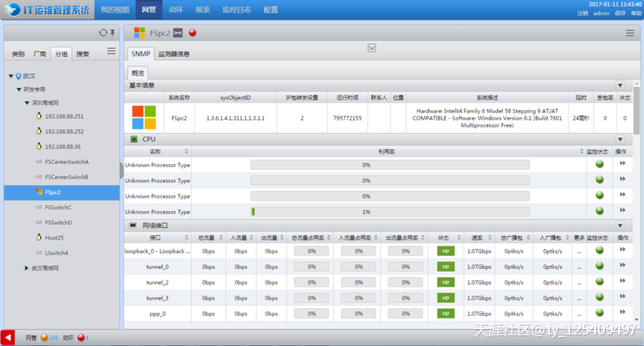Collapse the 深圳局域网 tree node
This screenshot has width=644, height=346.
pyautogui.click(x=28, y=103)
